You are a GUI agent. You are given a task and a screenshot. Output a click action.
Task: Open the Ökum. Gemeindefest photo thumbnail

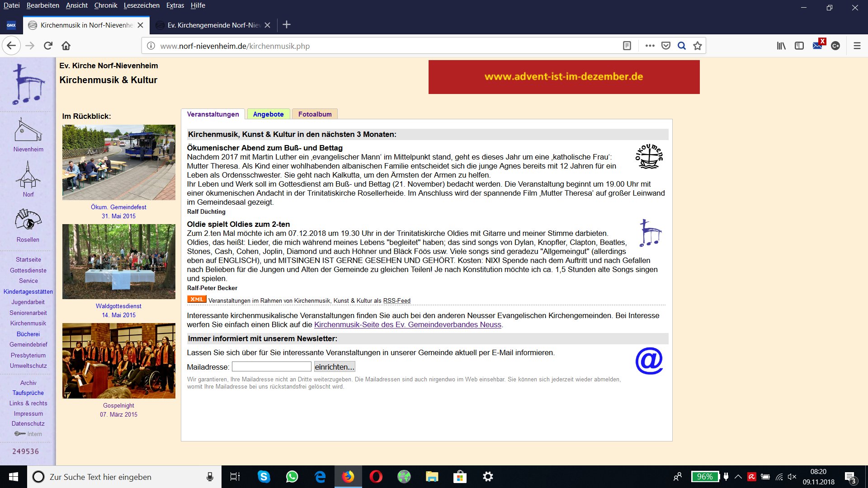[118, 162]
